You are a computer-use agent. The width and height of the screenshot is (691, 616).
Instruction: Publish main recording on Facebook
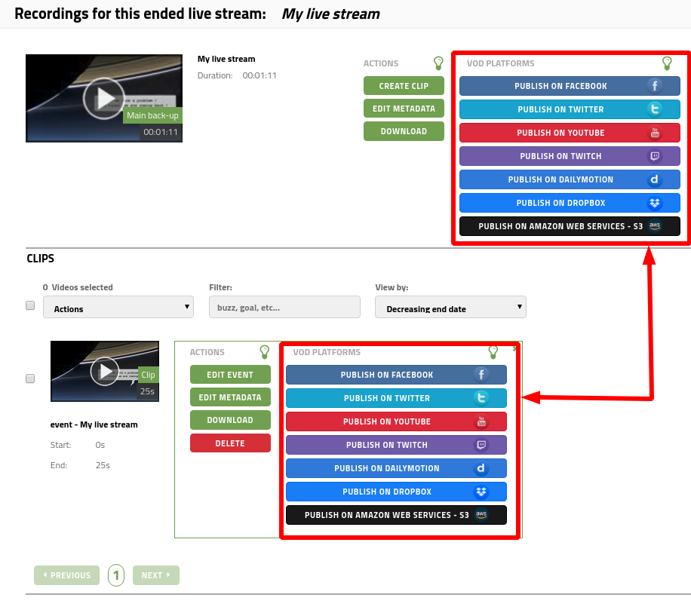pos(570,86)
